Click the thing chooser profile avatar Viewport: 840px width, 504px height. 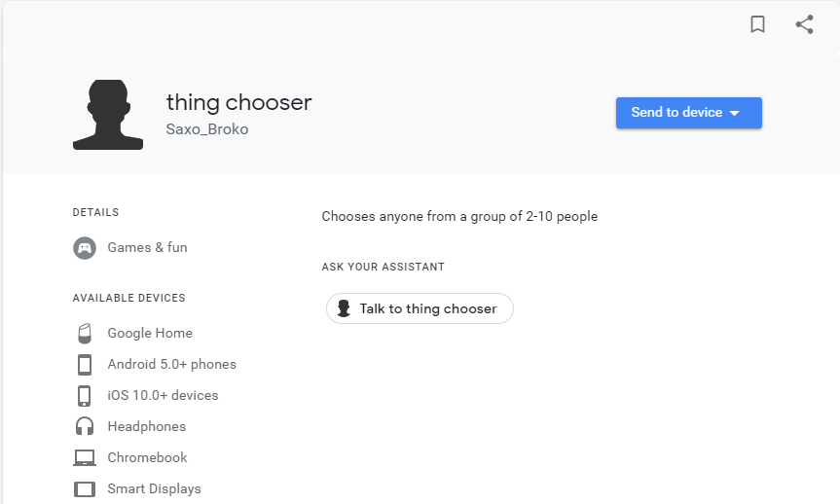pyautogui.click(x=108, y=115)
